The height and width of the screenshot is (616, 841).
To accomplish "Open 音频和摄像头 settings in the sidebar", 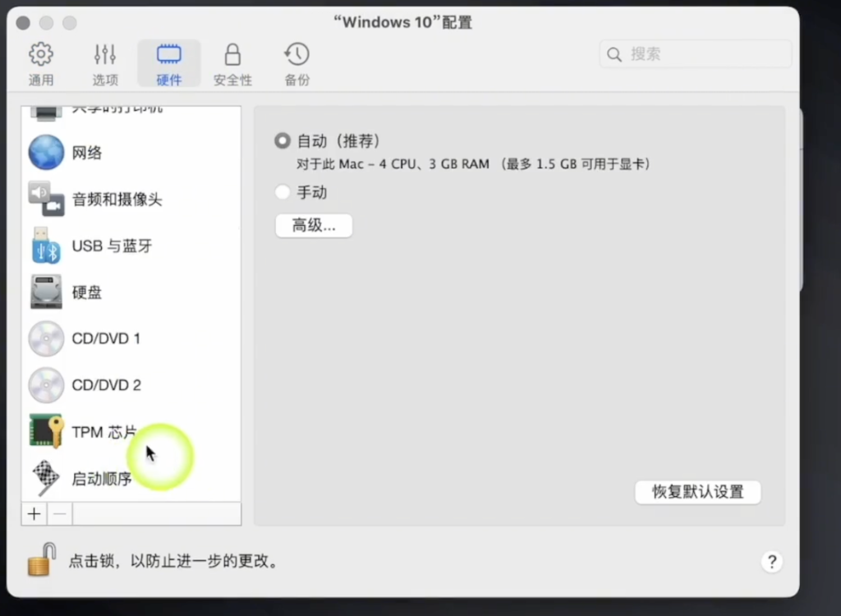I will tap(131, 199).
